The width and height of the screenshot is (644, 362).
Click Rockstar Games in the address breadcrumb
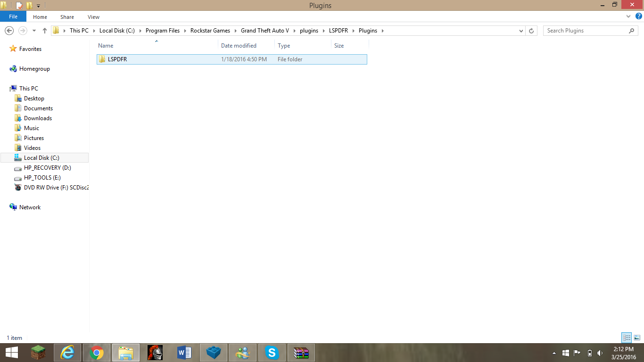point(210,31)
